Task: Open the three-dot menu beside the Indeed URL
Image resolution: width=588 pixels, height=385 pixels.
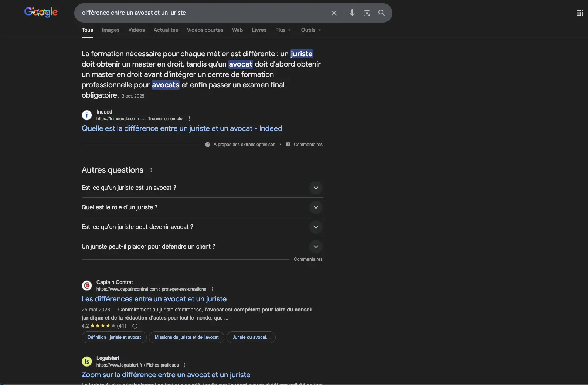Action: [x=190, y=119]
